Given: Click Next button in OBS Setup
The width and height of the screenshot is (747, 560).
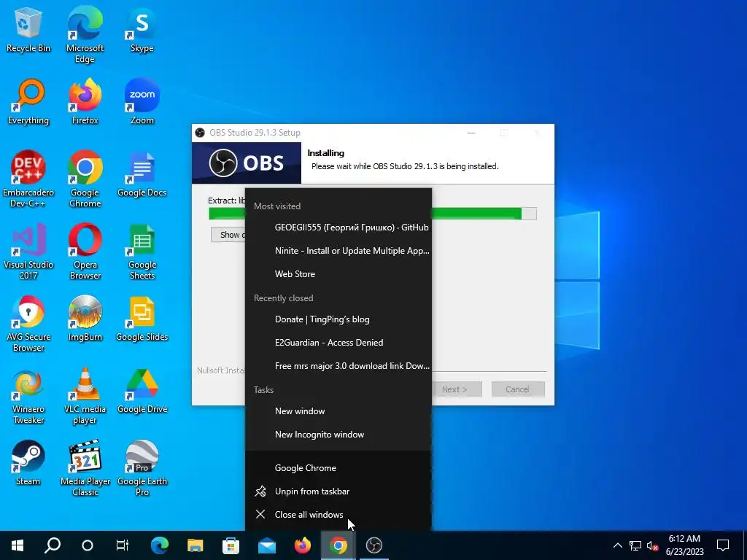Looking at the screenshot, I should point(457,389).
